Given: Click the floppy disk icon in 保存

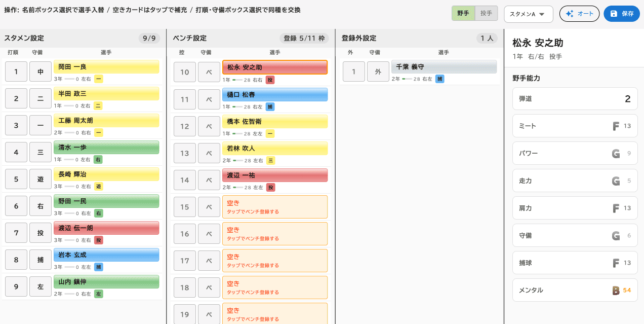Looking at the screenshot, I should [x=614, y=14].
